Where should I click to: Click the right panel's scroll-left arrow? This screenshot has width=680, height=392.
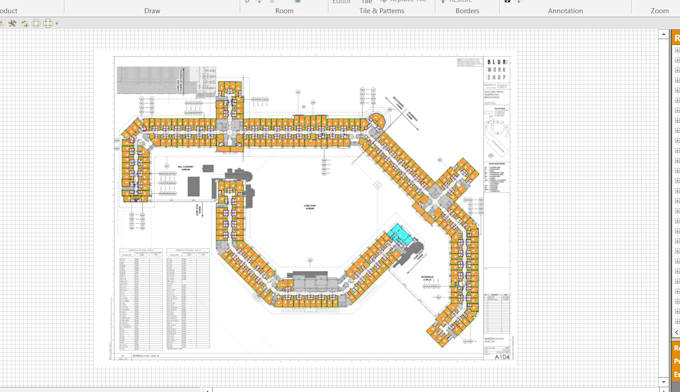tap(676, 332)
